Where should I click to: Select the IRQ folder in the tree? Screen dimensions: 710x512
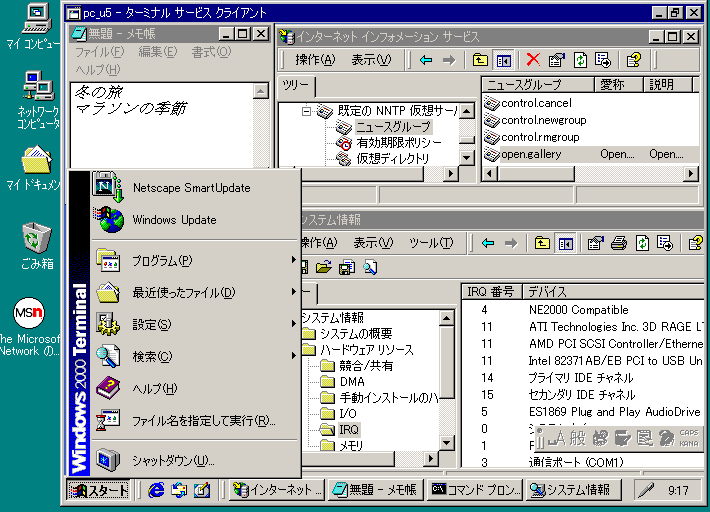point(349,429)
